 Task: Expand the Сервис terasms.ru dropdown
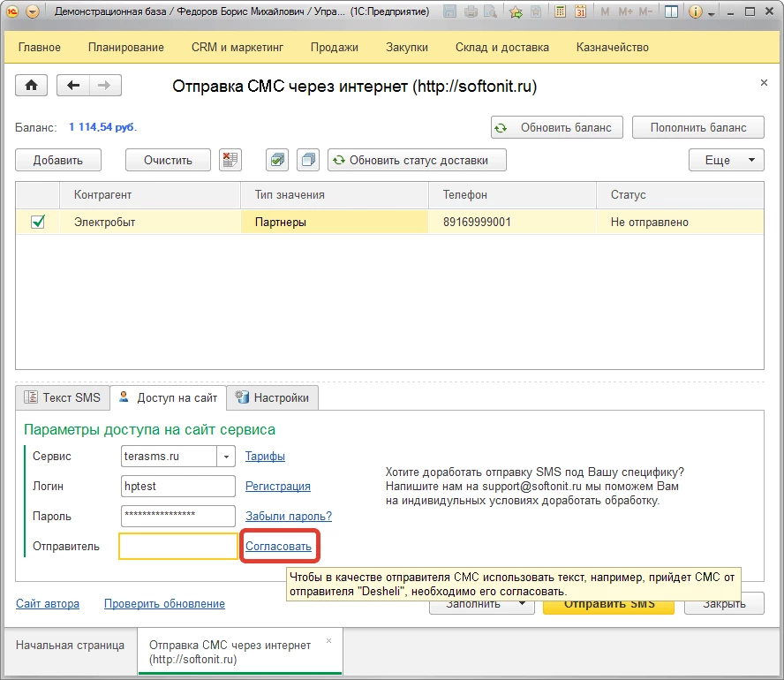point(227,457)
